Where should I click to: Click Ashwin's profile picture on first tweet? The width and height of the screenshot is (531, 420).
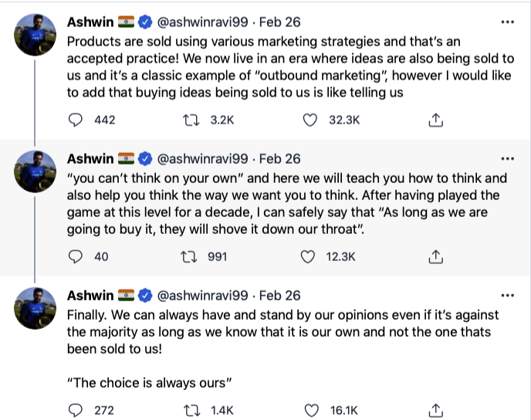tap(35, 35)
